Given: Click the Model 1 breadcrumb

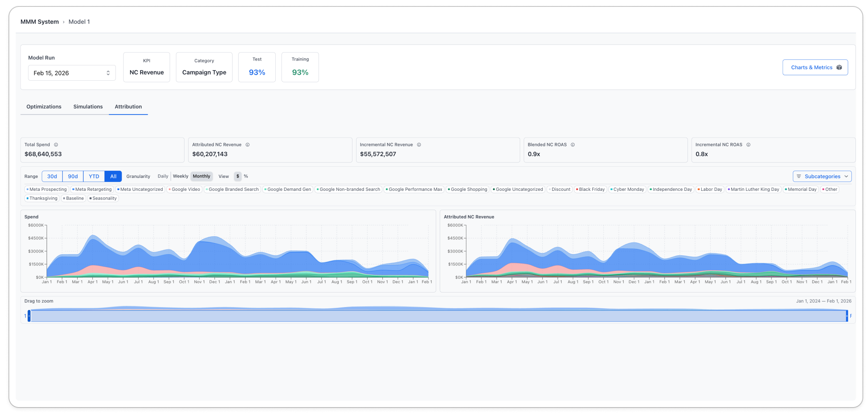Looking at the screenshot, I should click(x=79, y=22).
